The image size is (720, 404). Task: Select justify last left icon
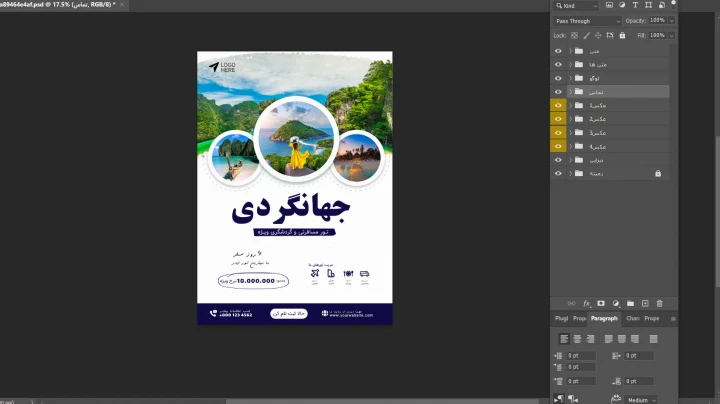tap(608, 339)
